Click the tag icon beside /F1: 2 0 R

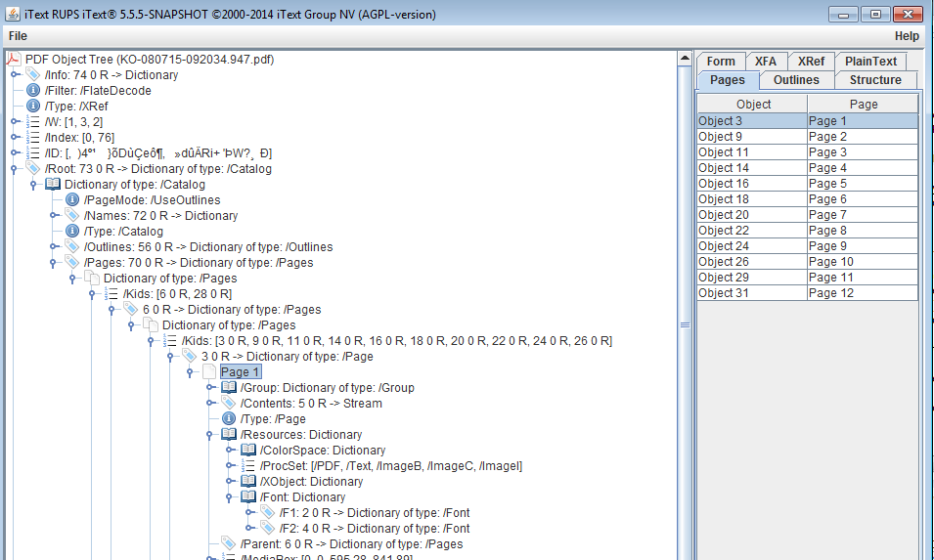tap(268, 512)
